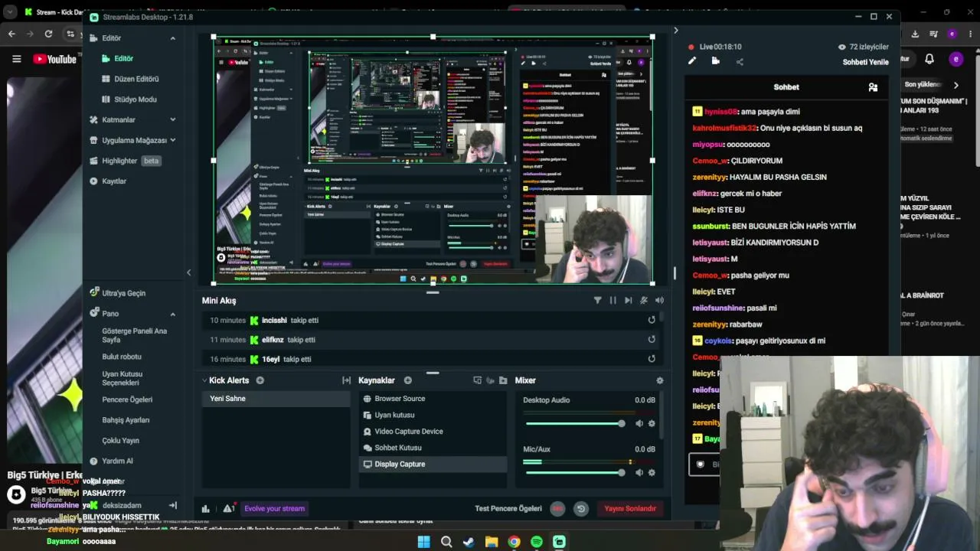Collapse the Pano section chevron
The height and width of the screenshot is (551, 980).
[x=172, y=314]
